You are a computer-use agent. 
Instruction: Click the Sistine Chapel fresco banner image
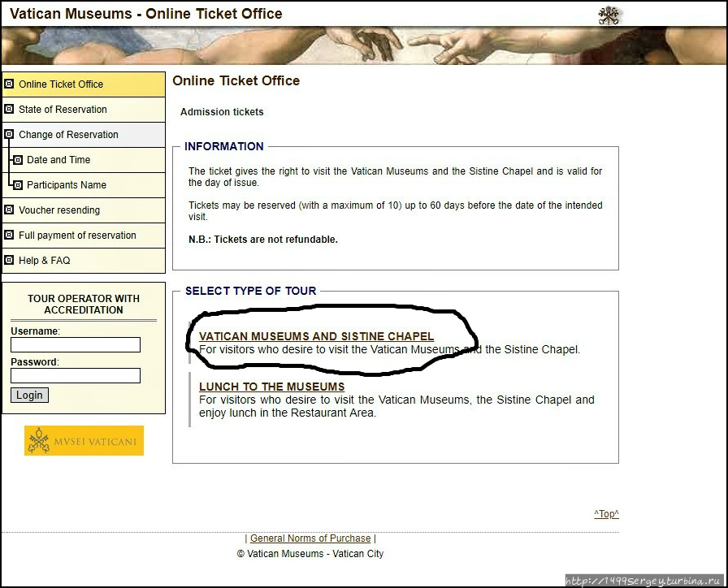pos(364,45)
